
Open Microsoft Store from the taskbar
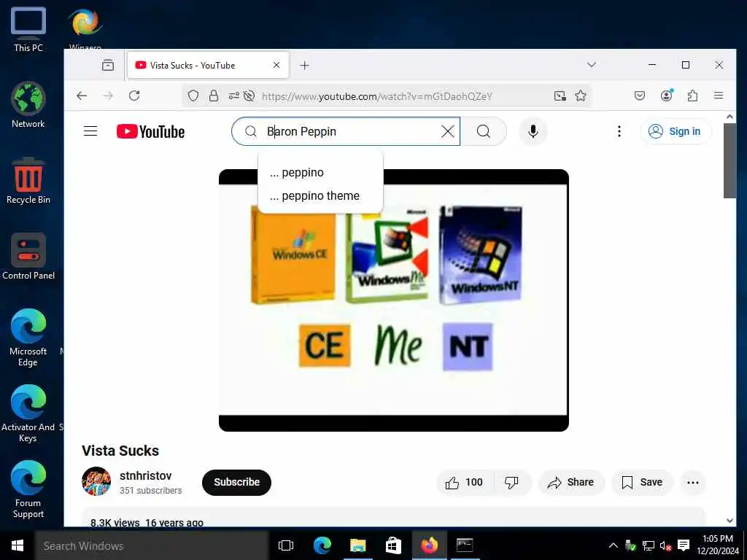point(393,545)
